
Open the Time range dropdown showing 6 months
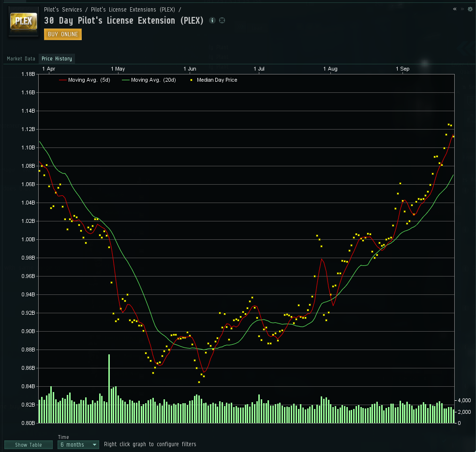pos(78,445)
